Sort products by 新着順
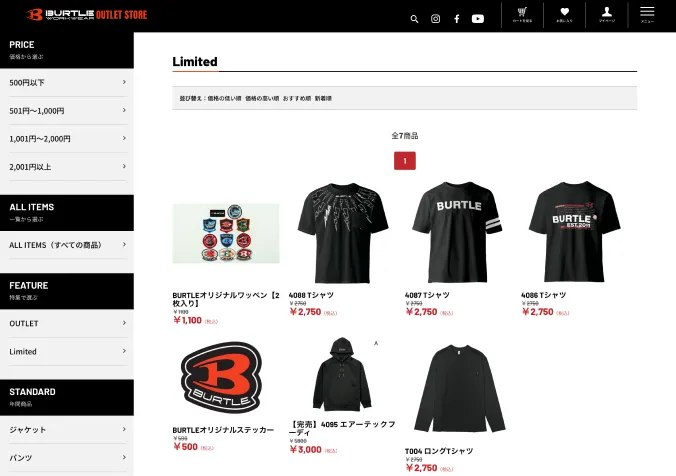 (323, 98)
